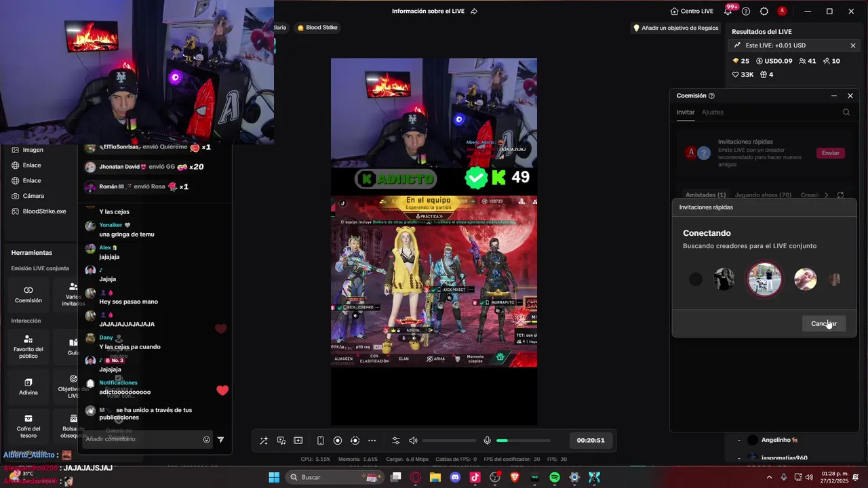Open Opera GX from the taskbar
This screenshot has width=868, height=488.
tap(416, 477)
